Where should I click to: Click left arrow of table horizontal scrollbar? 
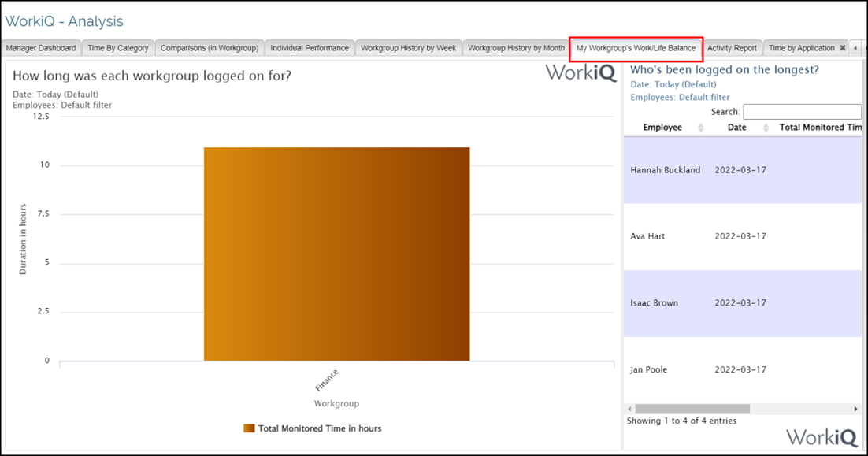[x=629, y=409]
